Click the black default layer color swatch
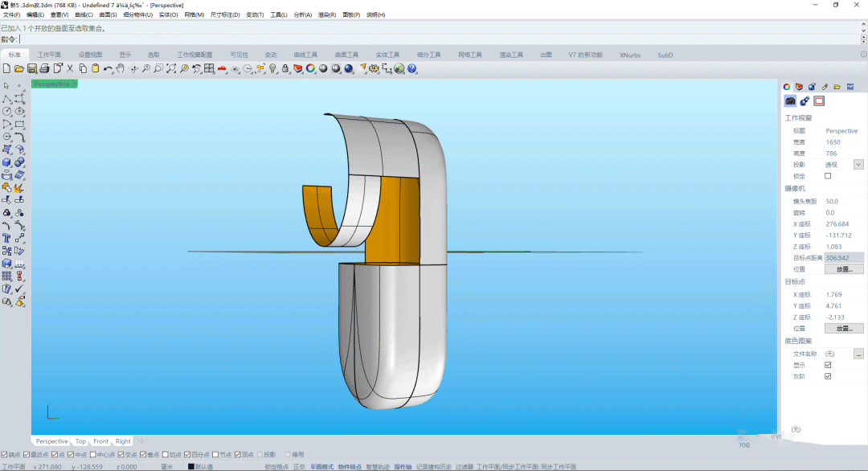Screen dimensions: 868x471 pos(191,467)
